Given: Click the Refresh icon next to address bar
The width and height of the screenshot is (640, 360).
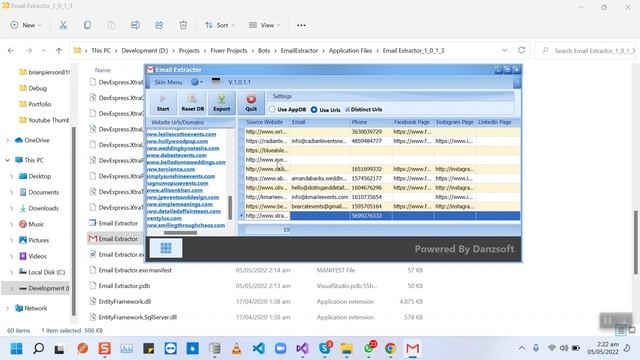Looking at the screenshot, I should (521, 50).
